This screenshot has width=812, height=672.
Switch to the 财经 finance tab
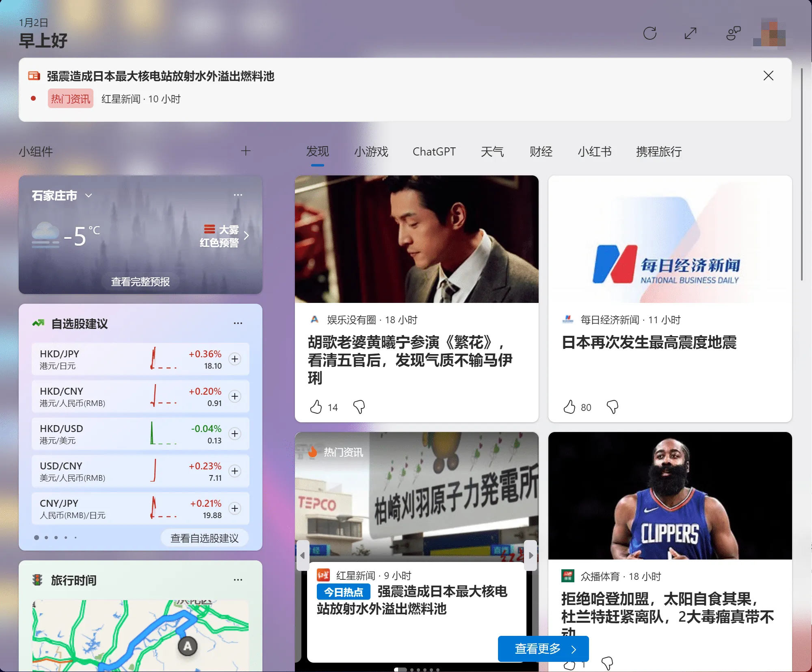point(541,151)
